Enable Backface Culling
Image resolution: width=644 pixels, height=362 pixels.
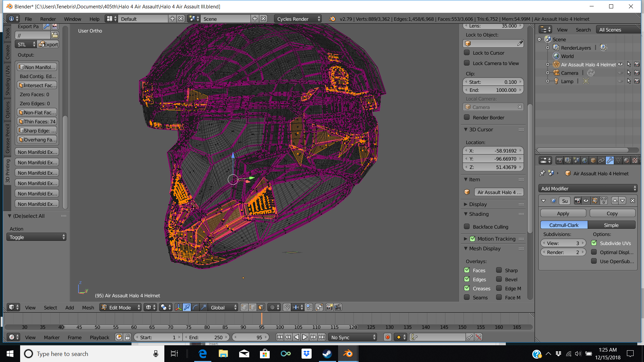[467, 227]
